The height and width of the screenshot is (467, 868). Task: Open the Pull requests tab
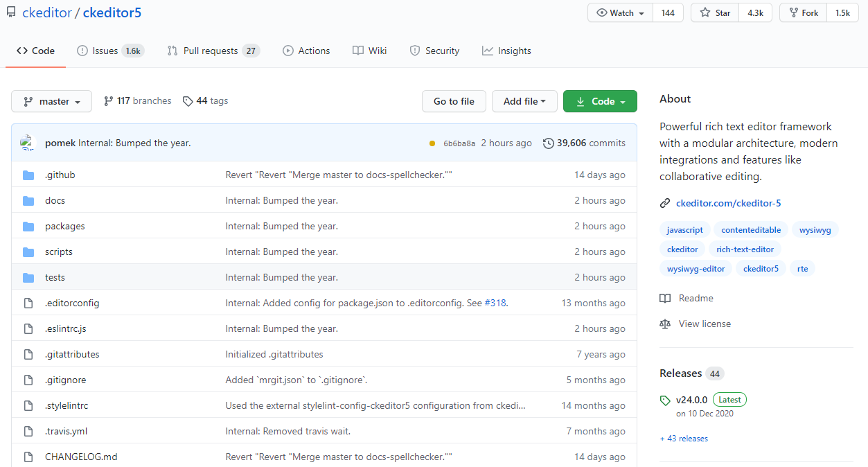click(213, 51)
